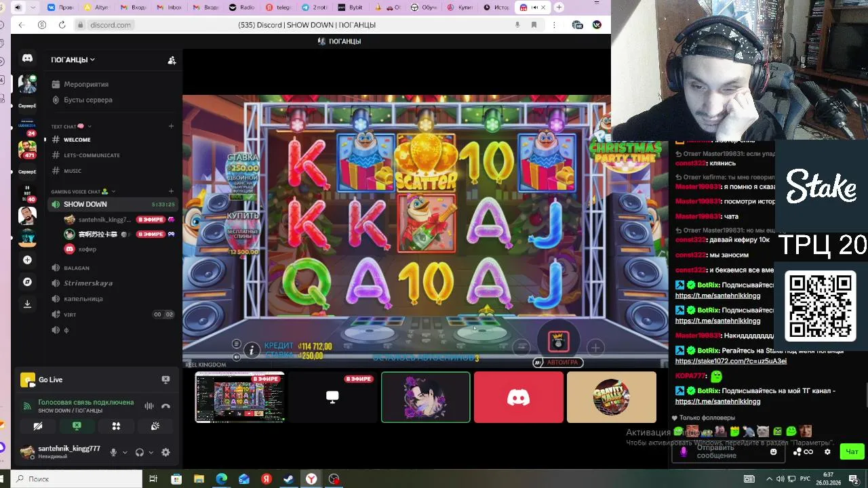Viewport: 868px width, 488px height.
Task: Reload the page with the browser refresh icon
Action: (62, 25)
